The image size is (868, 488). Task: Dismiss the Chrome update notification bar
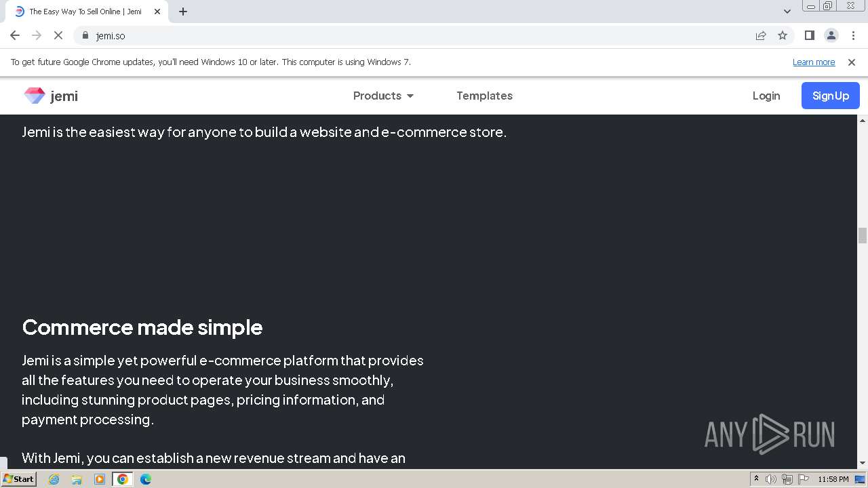click(852, 62)
